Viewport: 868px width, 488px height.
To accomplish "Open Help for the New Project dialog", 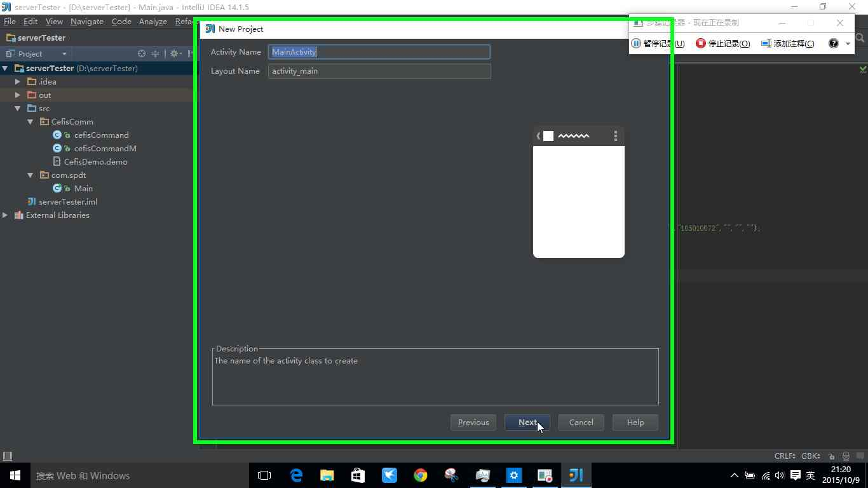I will [x=635, y=423].
